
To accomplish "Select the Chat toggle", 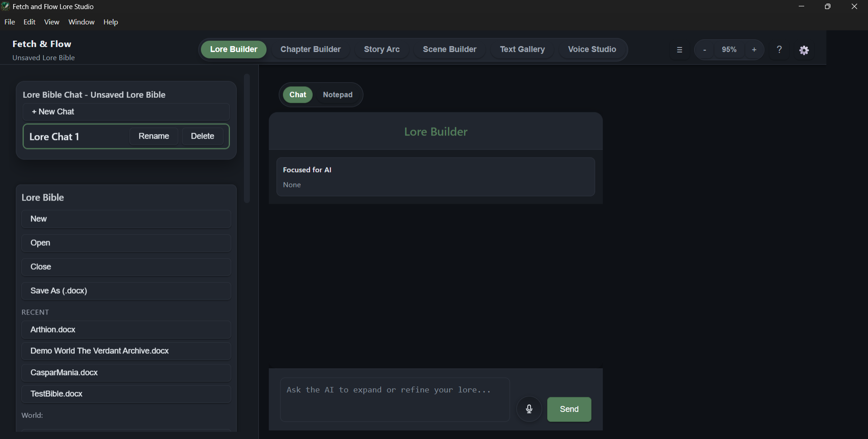I will tap(298, 95).
